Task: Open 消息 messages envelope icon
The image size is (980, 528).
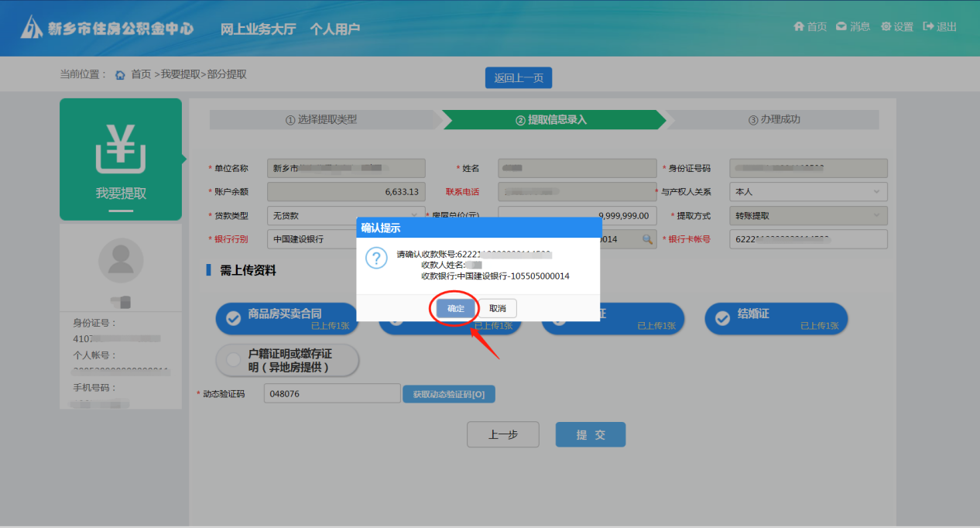Action: (x=841, y=27)
